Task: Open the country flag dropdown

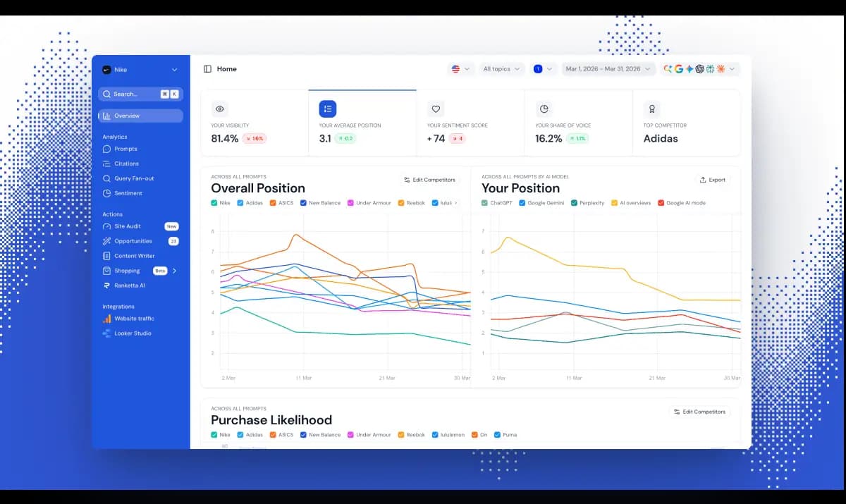Action: pyautogui.click(x=460, y=69)
